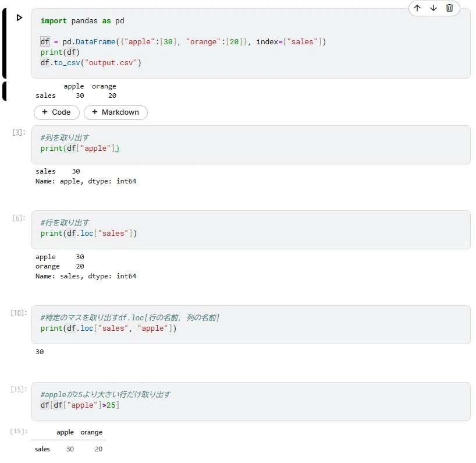
Task: Move cell up with arrow icon
Action: pyautogui.click(x=417, y=8)
